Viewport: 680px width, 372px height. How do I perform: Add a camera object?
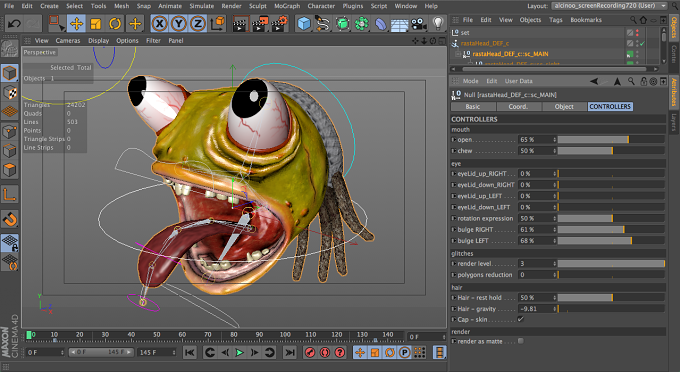point(419,23)
